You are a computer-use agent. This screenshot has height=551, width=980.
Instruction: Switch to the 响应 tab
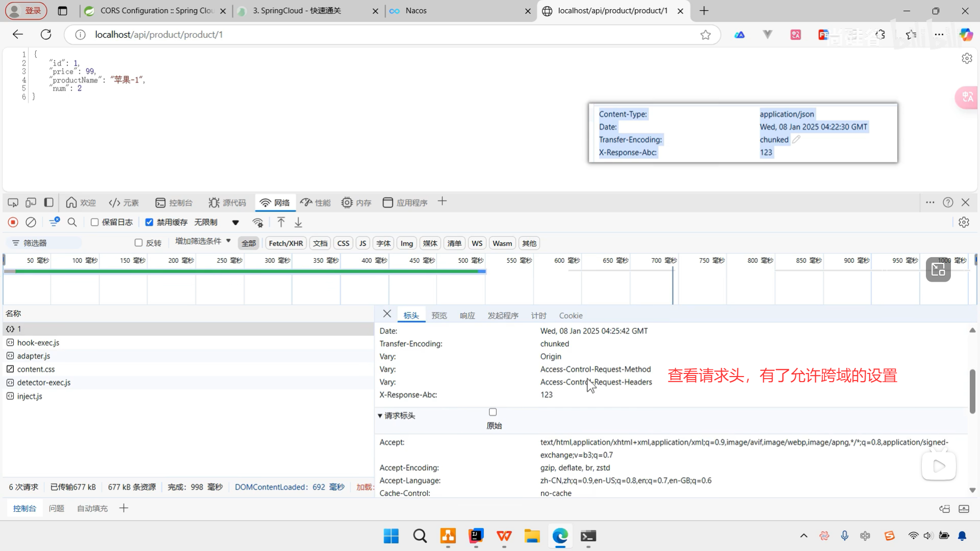467,316
